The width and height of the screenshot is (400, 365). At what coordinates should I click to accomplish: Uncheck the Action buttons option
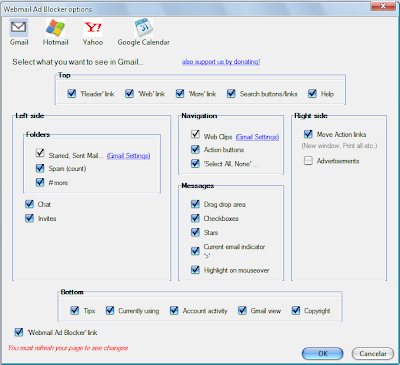coord(195,149)
